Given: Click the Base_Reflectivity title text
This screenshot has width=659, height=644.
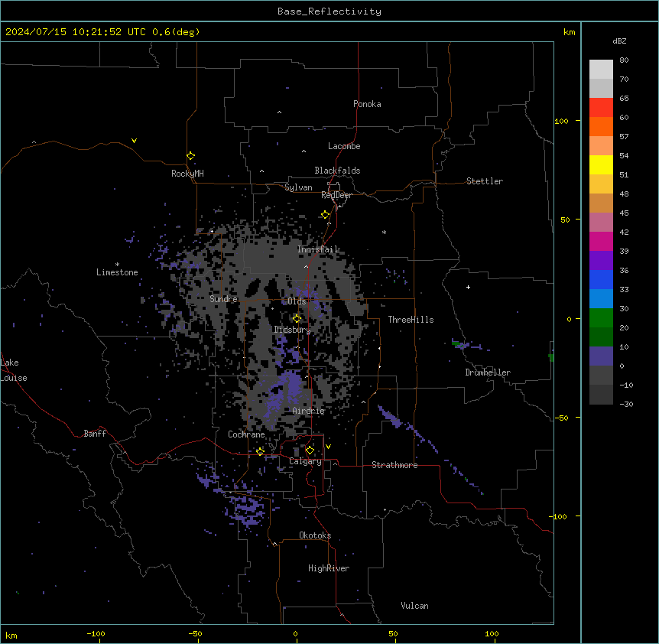Looking at the screenshot, I should pos(329,11).
